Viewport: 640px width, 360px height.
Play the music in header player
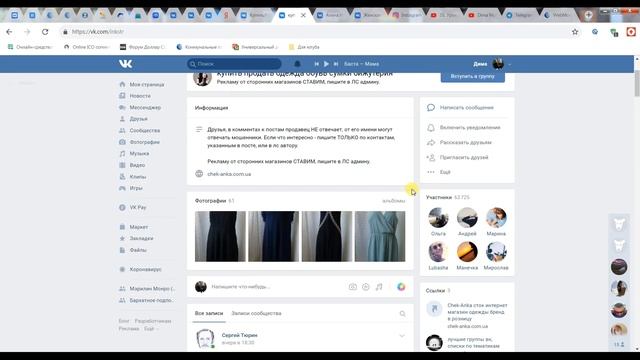click(x=326, y=64)
